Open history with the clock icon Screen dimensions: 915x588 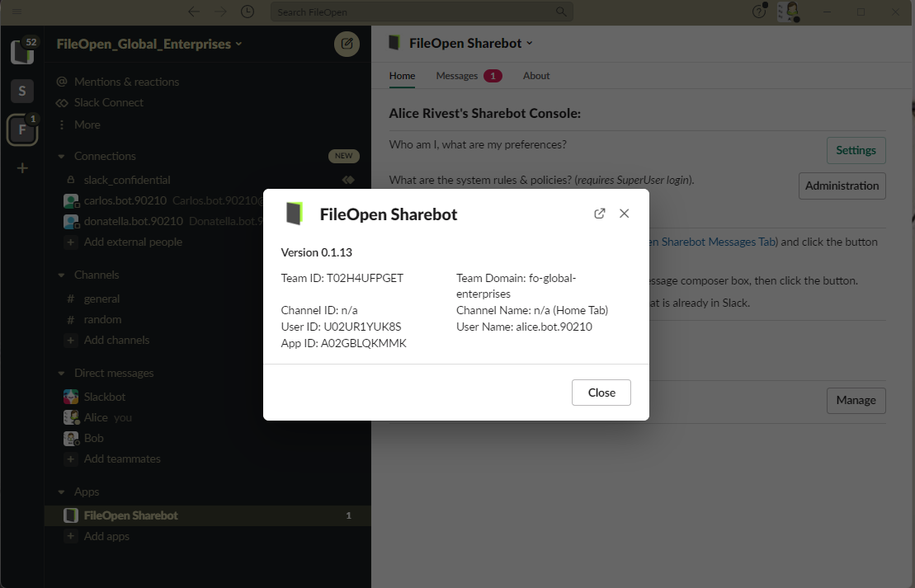248,12
